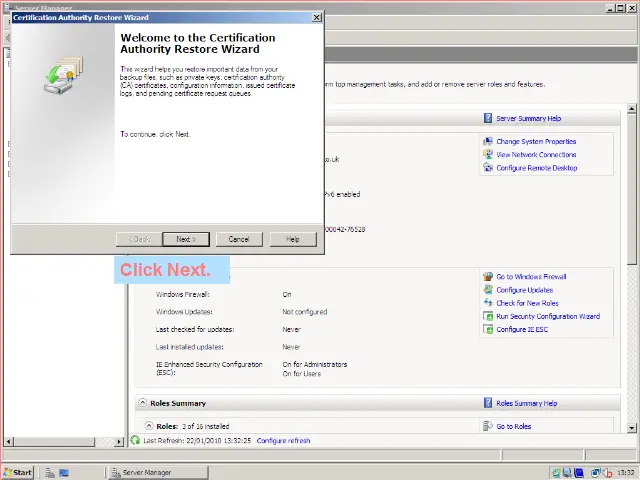Collapse the Roles 3 of 16 installed expander
The height and width of the screenshot is (480, 640).
pyautogui.click(x=149, y=426)
